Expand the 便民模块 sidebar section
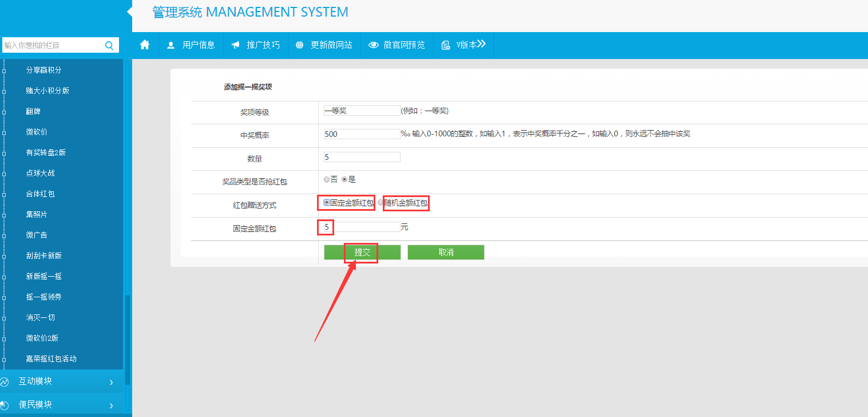 [111, 405]
